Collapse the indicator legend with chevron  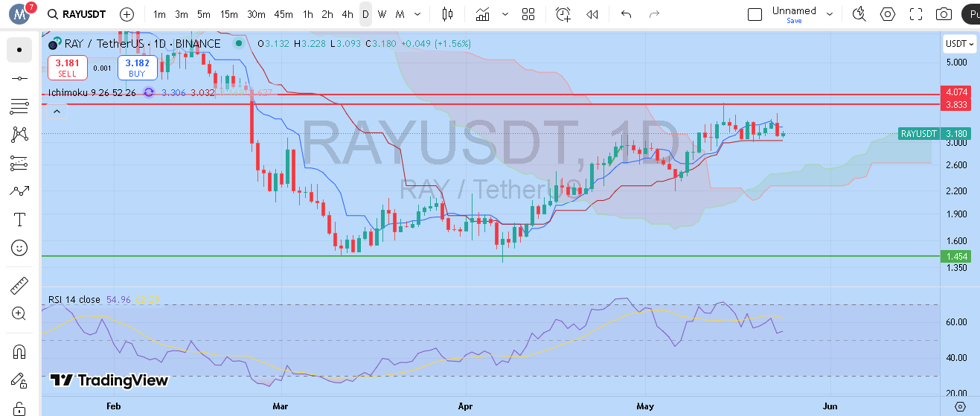click(x=56, y=112)
